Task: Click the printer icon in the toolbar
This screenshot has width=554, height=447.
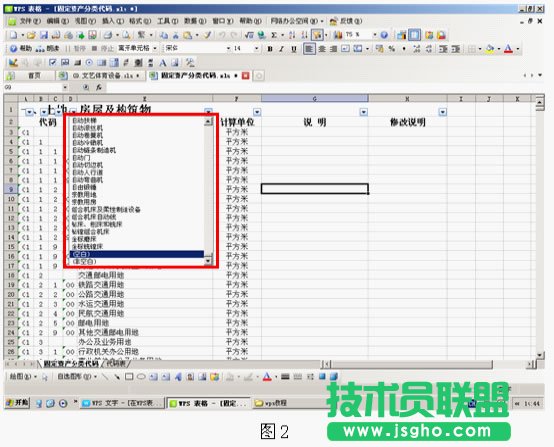Action: (x=108, y=35)
